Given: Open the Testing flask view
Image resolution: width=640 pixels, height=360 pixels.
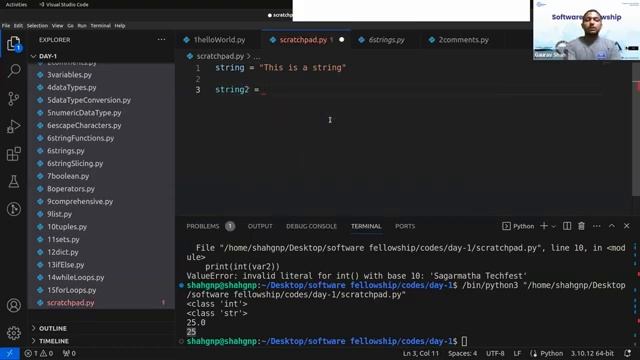Looking at the screenshot, I should [13, 182].
